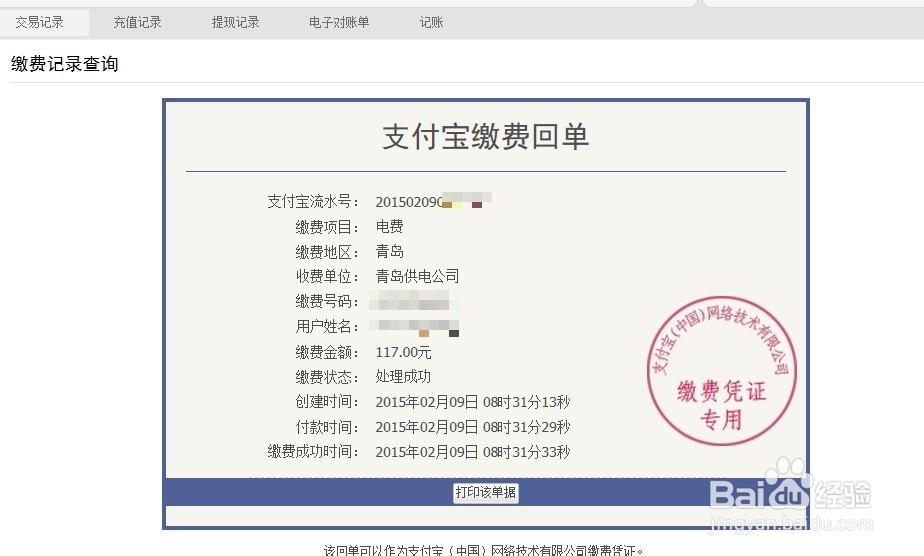Image resolution: width=924 pixels, height=556 pixels.
Task: Click the 缴费项目 value 电费
Action: (x=390, y=226)
